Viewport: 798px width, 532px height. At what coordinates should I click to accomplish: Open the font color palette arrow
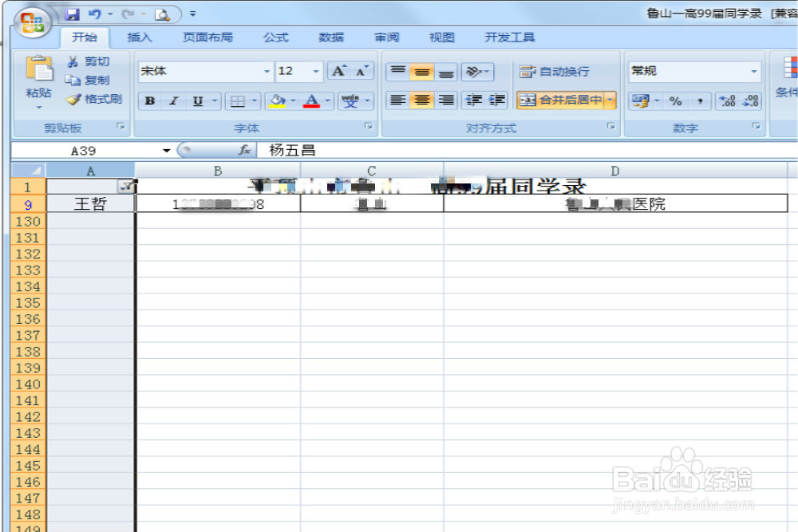coord(328,100)
